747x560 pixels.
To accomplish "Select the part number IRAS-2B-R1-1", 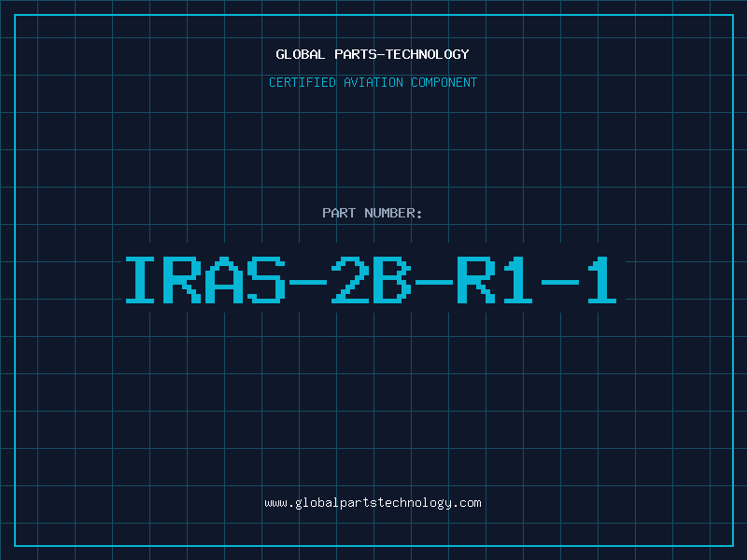I will (x=372, y=280).
